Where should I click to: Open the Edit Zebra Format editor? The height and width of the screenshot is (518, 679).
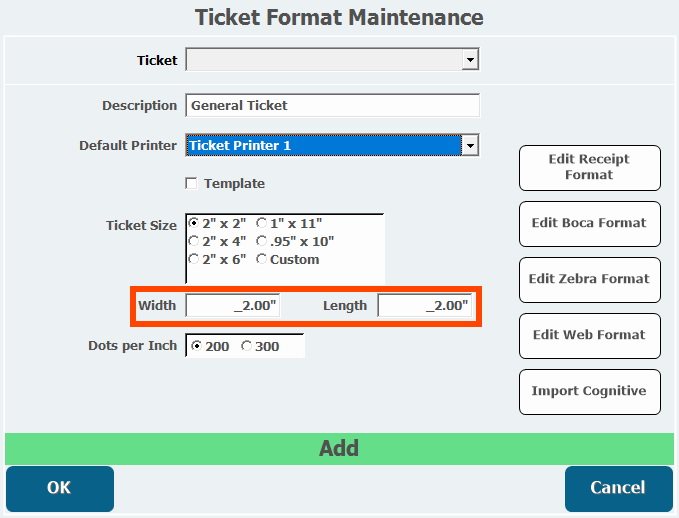(x=589, y=279)
